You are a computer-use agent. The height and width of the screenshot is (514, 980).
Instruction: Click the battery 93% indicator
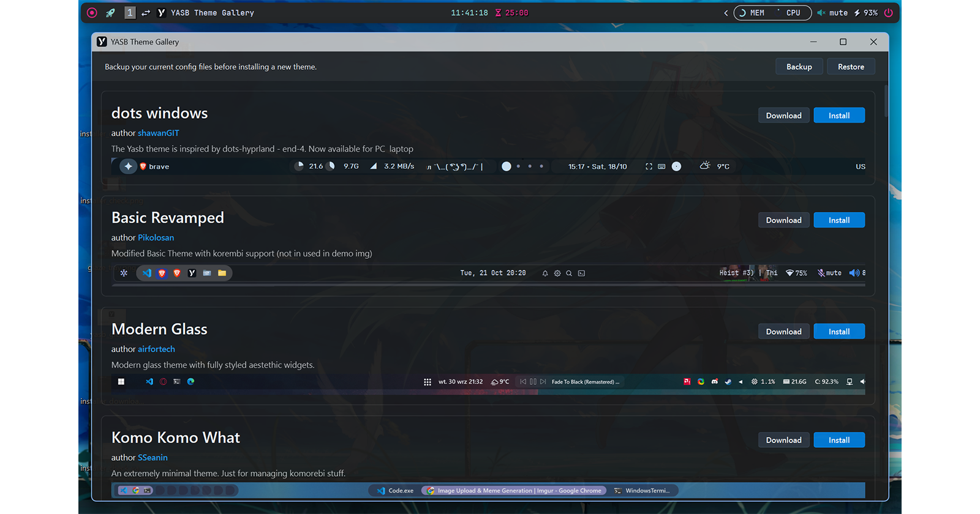click(865, 13)
